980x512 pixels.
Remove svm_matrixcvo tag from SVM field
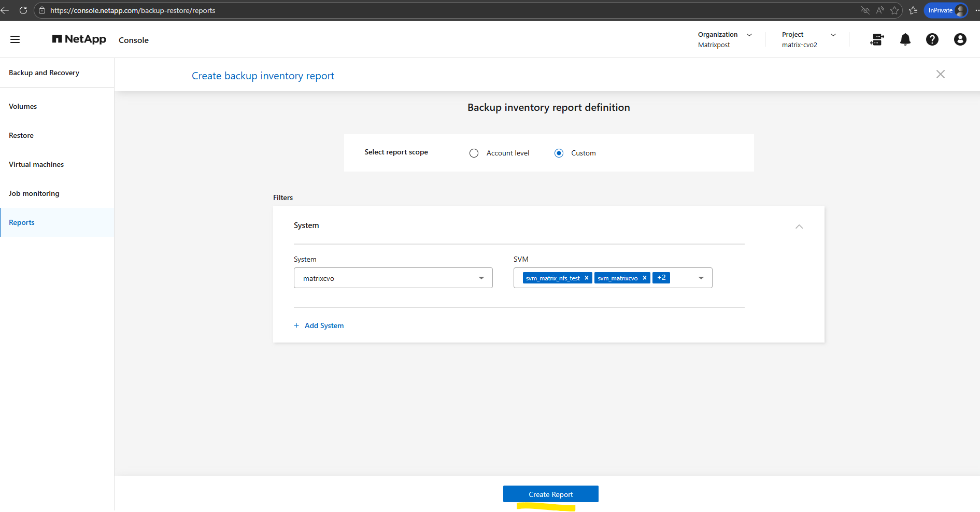point(645,278)
